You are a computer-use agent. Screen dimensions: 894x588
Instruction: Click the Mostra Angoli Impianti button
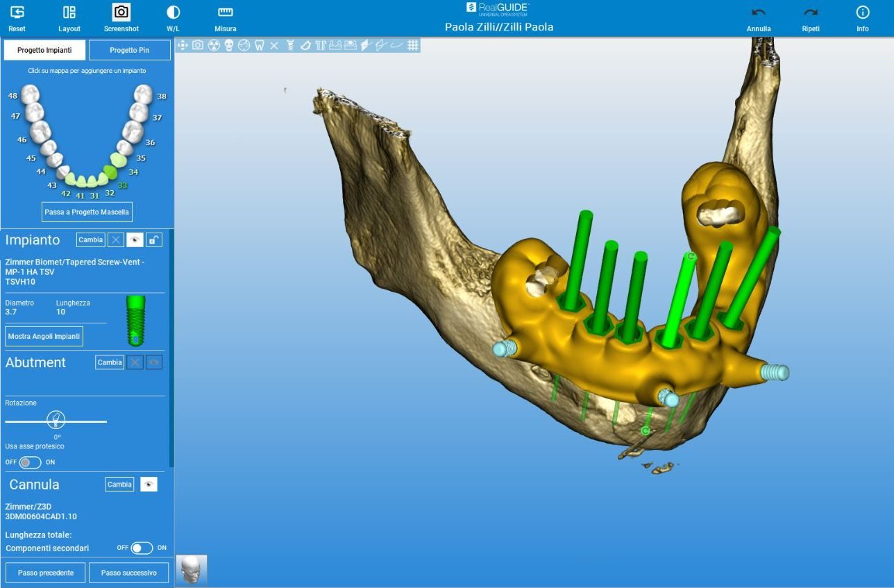click(44, 337)
